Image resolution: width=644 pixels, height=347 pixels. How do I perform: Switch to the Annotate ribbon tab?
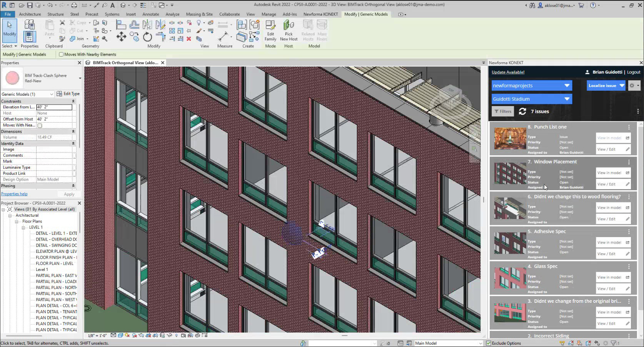[x=150, y=14]
